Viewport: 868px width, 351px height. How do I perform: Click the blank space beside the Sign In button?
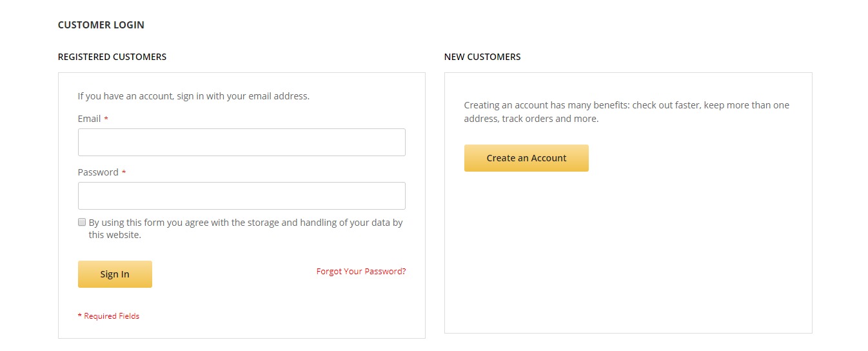232,274
